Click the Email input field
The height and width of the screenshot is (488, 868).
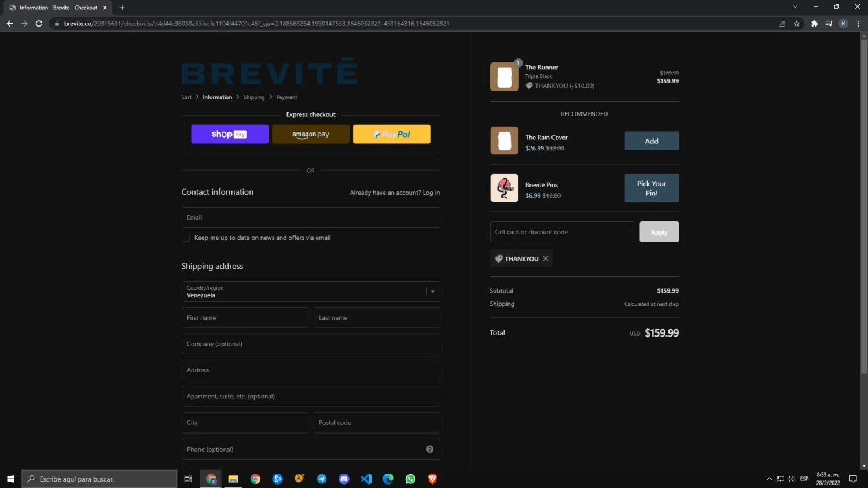click(x=311, y=217)
